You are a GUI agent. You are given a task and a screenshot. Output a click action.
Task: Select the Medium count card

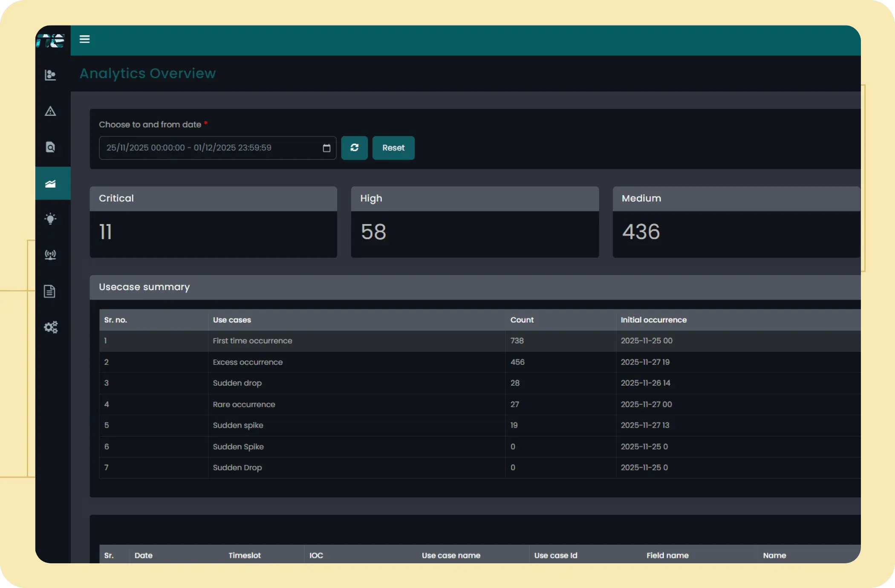click(736, 222)
